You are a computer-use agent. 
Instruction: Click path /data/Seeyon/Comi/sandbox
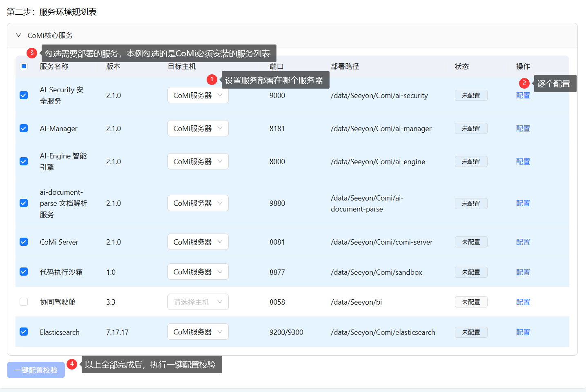pos(377,272)
